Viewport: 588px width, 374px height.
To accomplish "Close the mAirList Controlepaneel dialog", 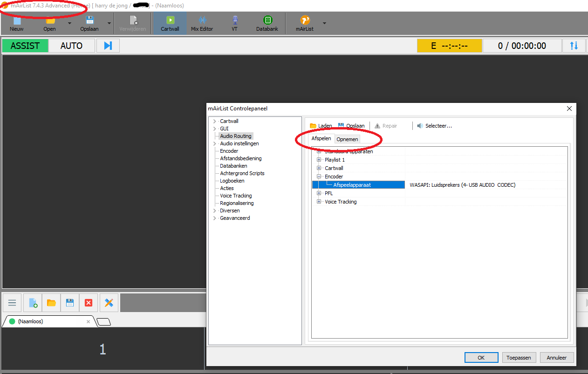I will tap(569, 109).
